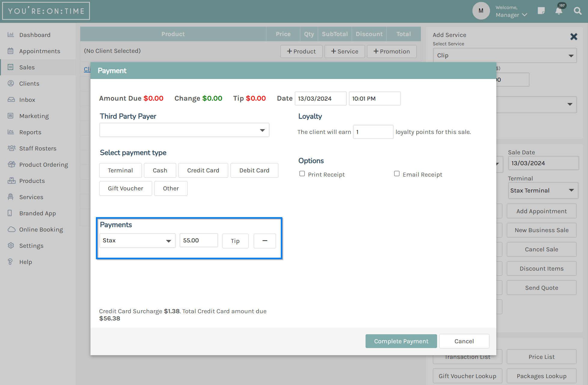588x385 pixels.
Task: Open the notes icon in the top bar
Action: [541, 11]
